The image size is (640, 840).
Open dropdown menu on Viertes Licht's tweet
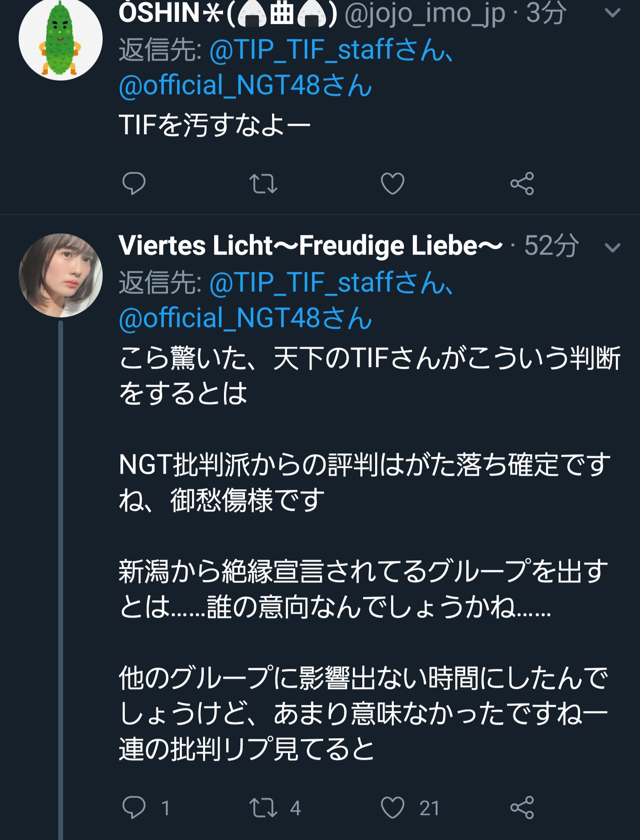(x=612, y=247)
